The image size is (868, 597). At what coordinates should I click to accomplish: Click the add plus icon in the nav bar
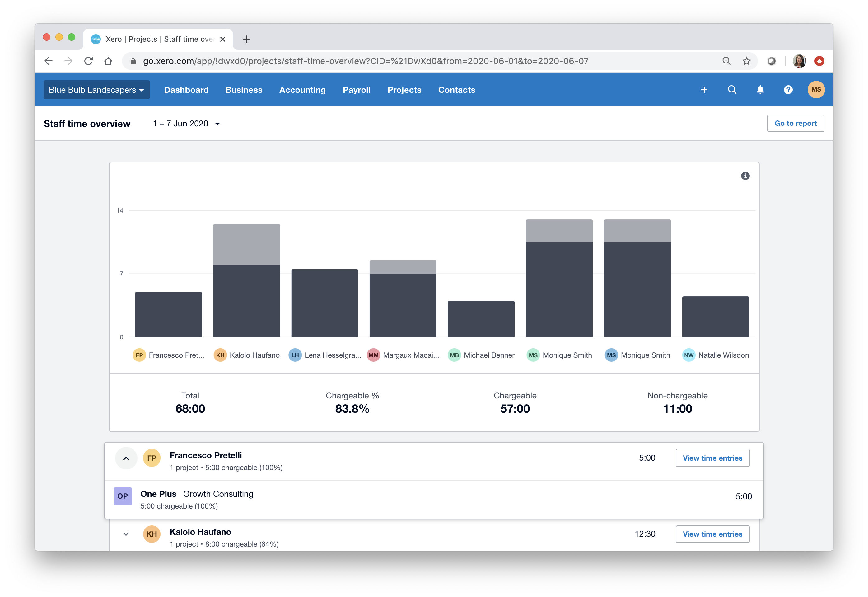click(704, 89)
